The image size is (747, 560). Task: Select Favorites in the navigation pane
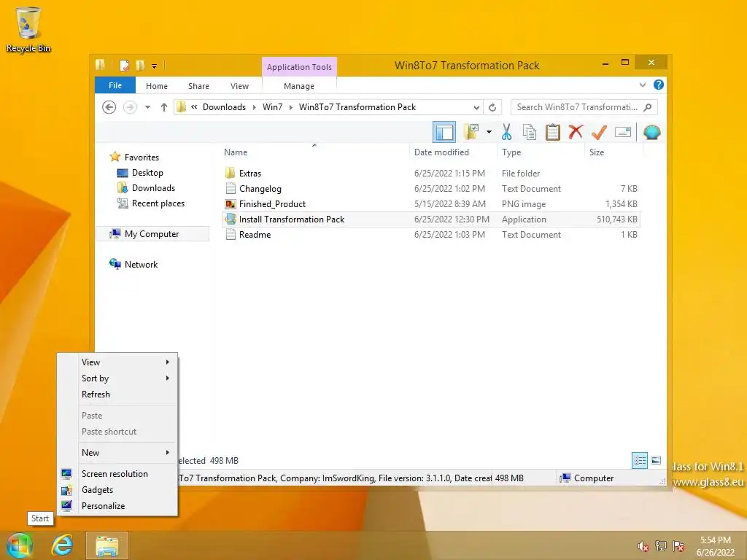(142, 157)
